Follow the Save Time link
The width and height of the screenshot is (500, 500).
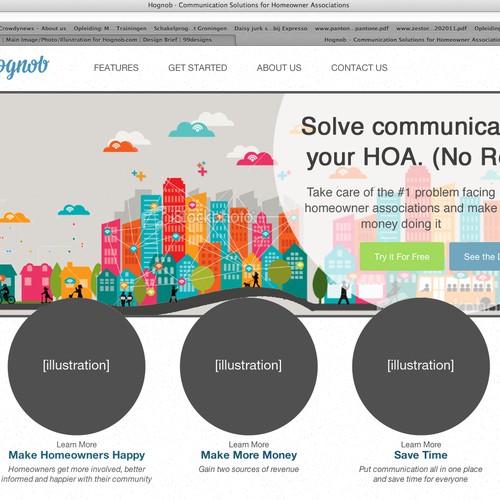[x=421, y=455]
